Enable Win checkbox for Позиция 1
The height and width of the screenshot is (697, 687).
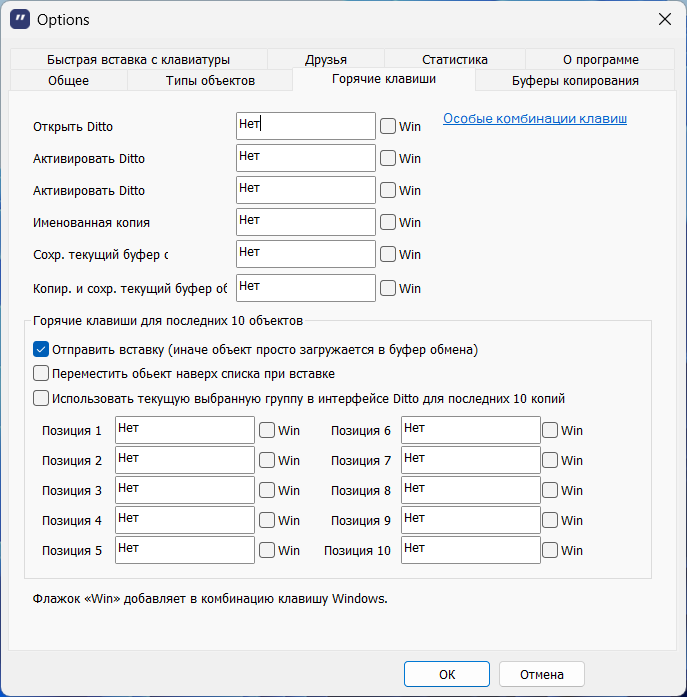pos(267,431)
